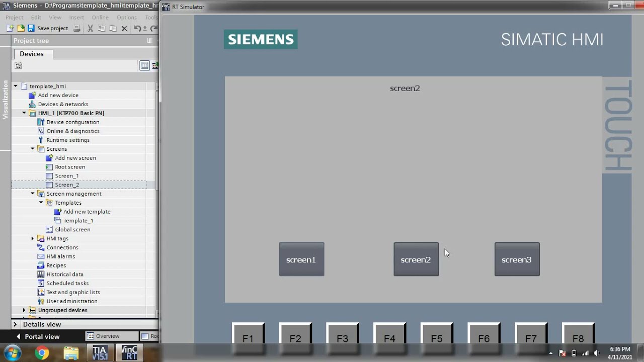Open the Visualization side tab
Image resolution: width=644 pixels, height=362 pixels.
pyautogui.click(x=6, y=100)
